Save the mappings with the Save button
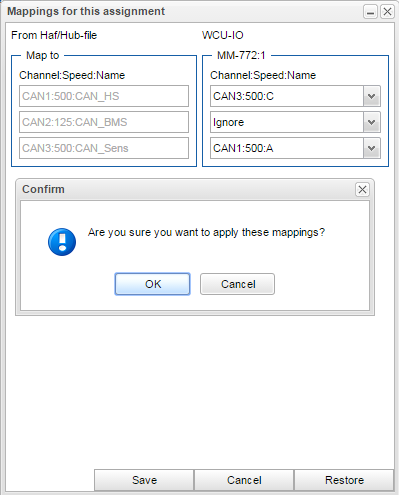399x495 pixels. (144, 480)
